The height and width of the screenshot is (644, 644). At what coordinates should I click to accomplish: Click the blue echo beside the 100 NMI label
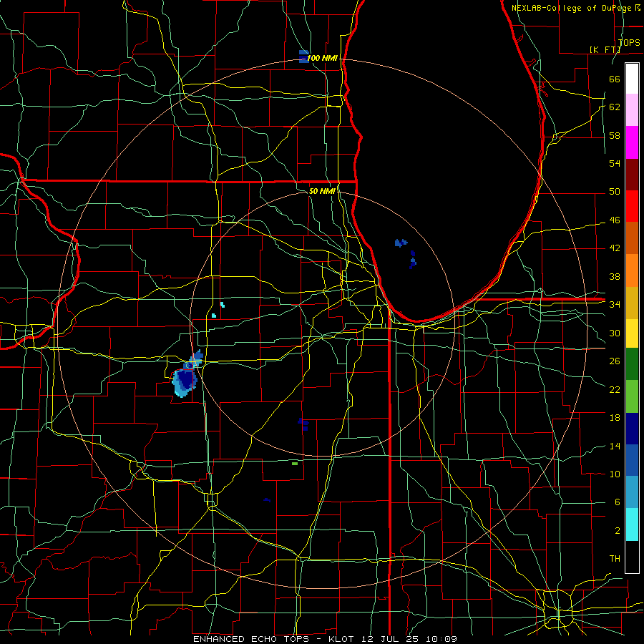tap(303, 57)
